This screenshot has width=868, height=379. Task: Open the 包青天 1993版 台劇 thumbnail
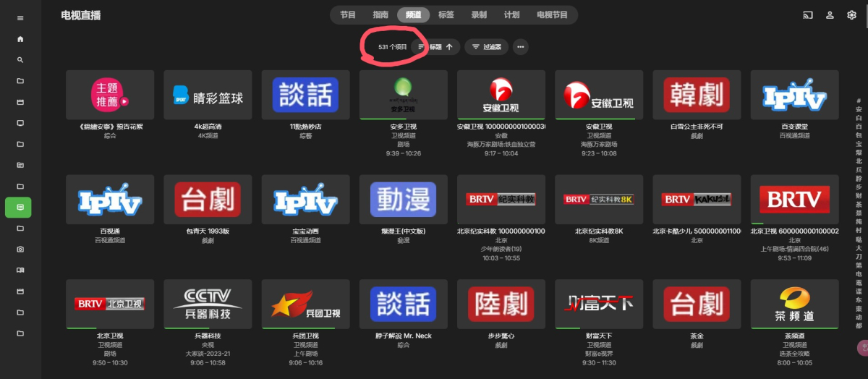[208, 200]
